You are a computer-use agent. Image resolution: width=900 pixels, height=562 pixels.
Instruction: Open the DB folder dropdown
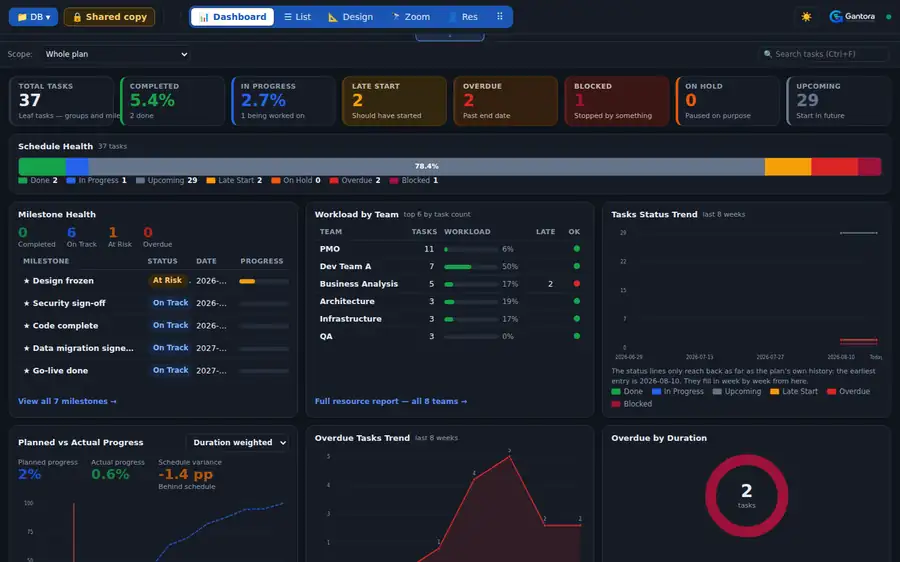point(33,17)
